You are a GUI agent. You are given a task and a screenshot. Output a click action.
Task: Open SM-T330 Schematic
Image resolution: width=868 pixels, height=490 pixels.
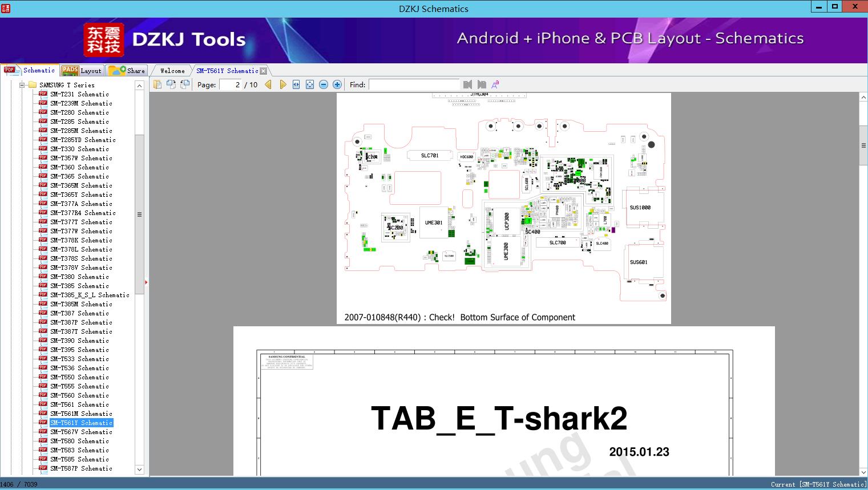(x=79, y=149)
